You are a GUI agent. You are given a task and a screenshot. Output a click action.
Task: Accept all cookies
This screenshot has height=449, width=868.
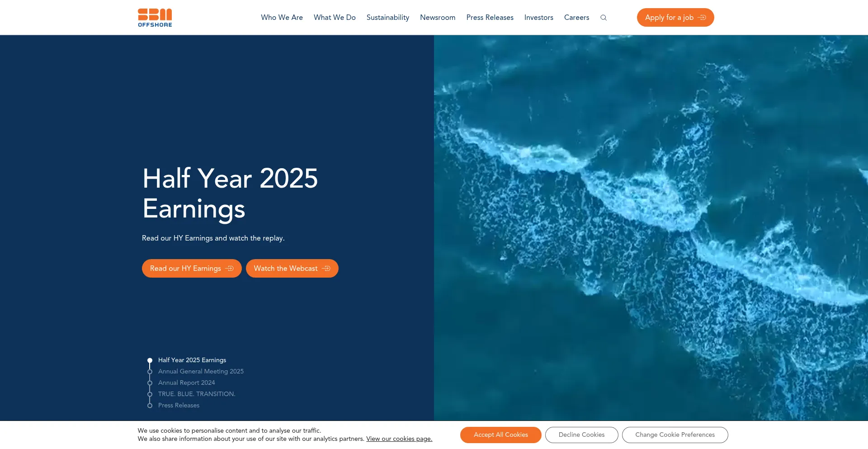click(500, 435)
